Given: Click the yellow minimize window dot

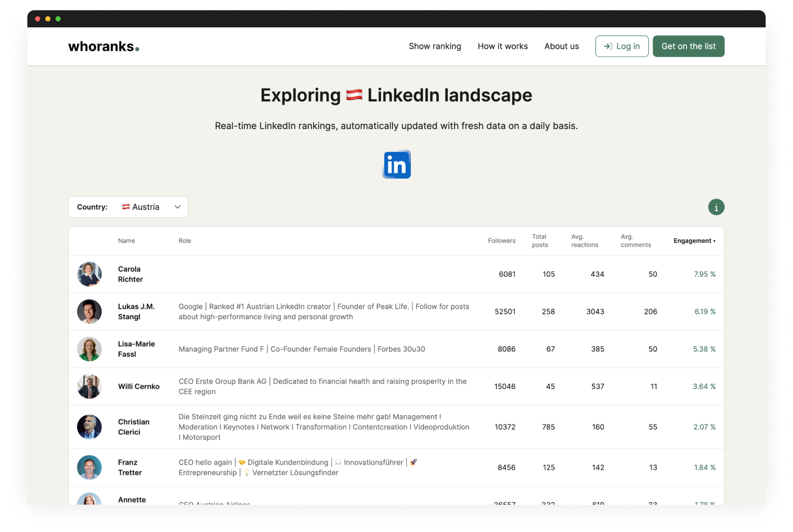Looking at the screenshot, I should pos(48,19).
